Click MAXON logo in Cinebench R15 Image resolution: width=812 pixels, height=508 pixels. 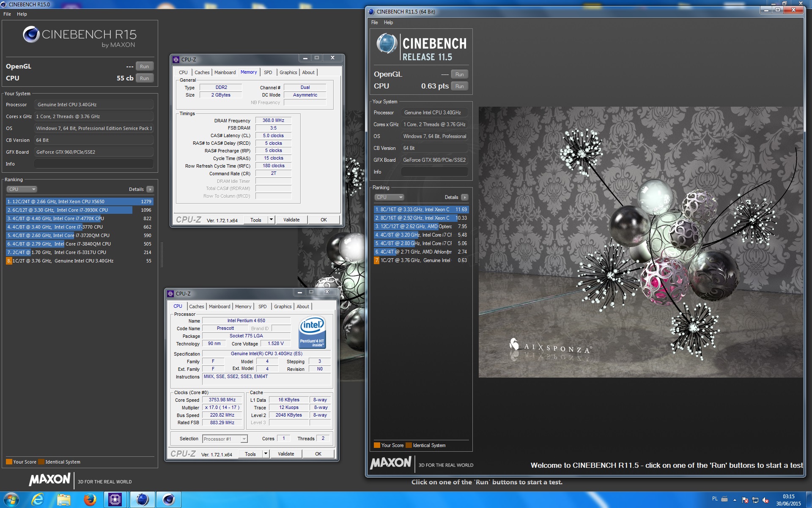tap(49, 479)
